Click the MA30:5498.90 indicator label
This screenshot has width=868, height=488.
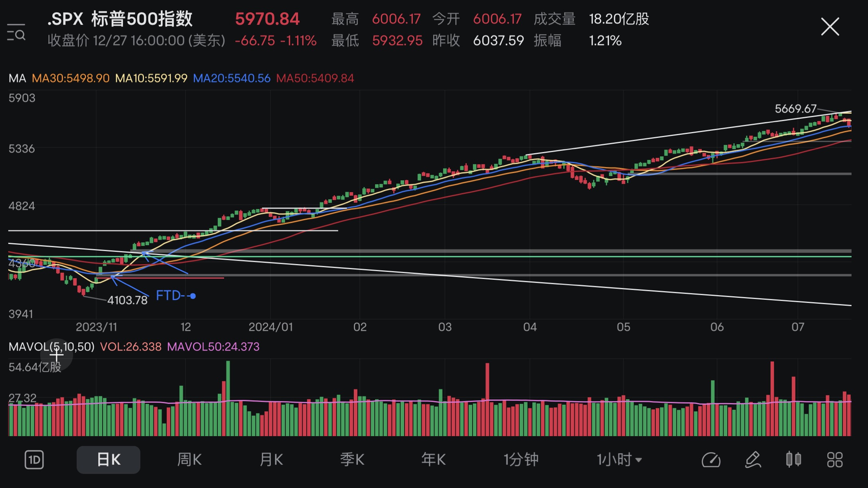[71, 78]
